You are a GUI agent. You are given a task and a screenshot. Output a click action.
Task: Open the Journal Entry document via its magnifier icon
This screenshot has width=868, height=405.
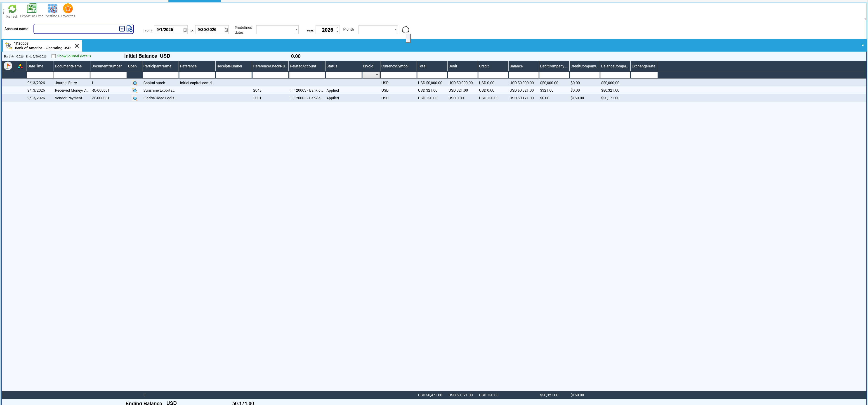135,83
